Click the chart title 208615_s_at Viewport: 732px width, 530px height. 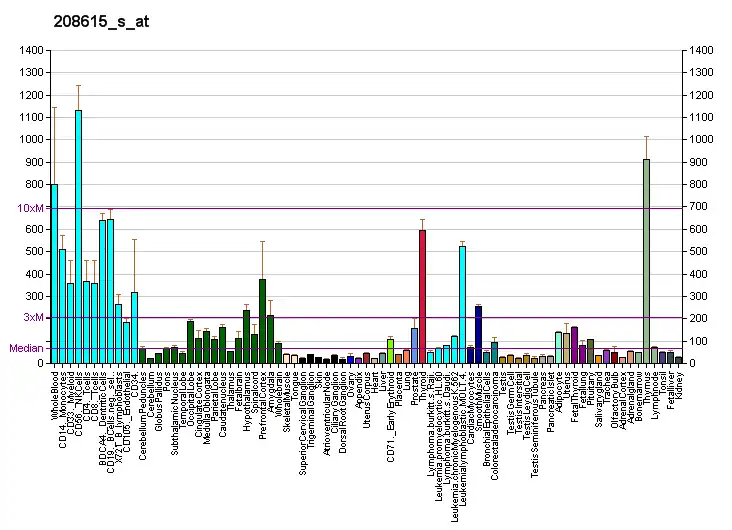pyautogui.click(x=88, y=20)
